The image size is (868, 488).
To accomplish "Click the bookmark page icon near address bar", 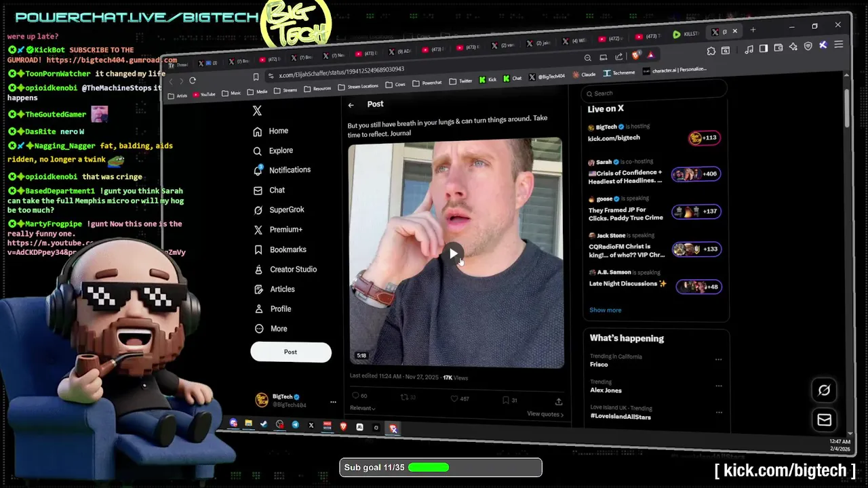I will pos(256,77).
